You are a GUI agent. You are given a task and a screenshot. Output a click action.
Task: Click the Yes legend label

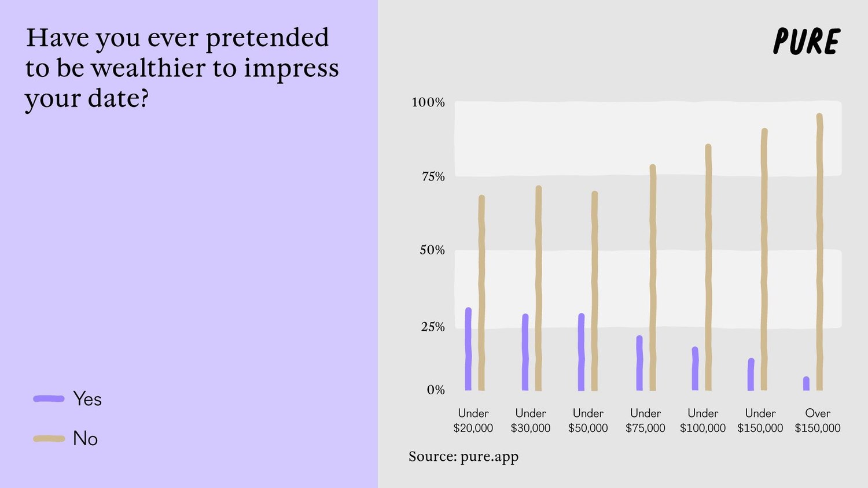tap(87, 399)
